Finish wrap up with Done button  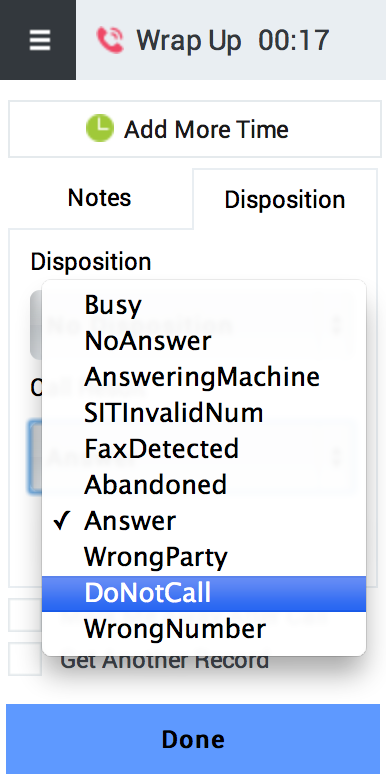point(193,739)
